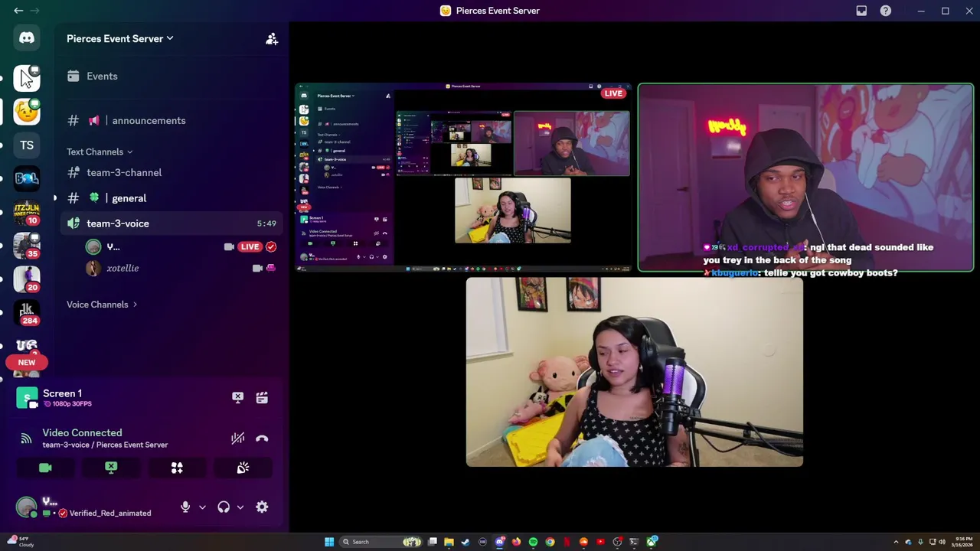This screenshot has width=980, height=551.
Task: Deafen with the headphones icon
Action: pos(224,507)
